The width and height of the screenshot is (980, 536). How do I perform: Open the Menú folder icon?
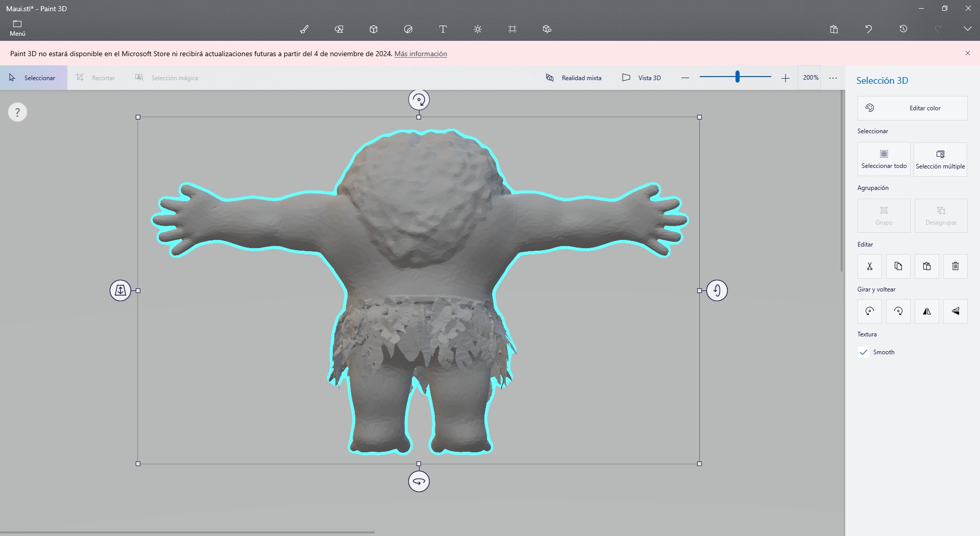pyautogui.click(x=17, y=29)
